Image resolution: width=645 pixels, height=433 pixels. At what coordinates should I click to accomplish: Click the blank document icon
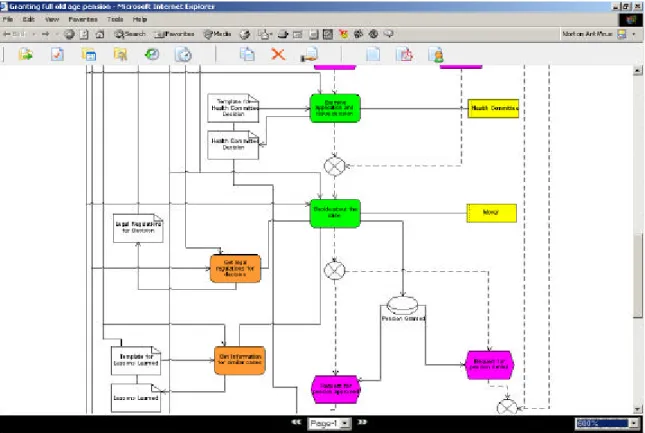click(x=373, y=54)
